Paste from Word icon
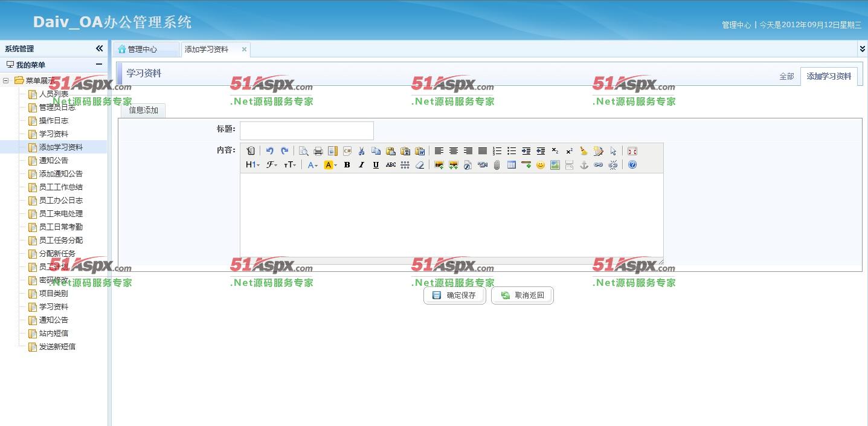This screenshot has width=868, height=426. click(420, 151)
